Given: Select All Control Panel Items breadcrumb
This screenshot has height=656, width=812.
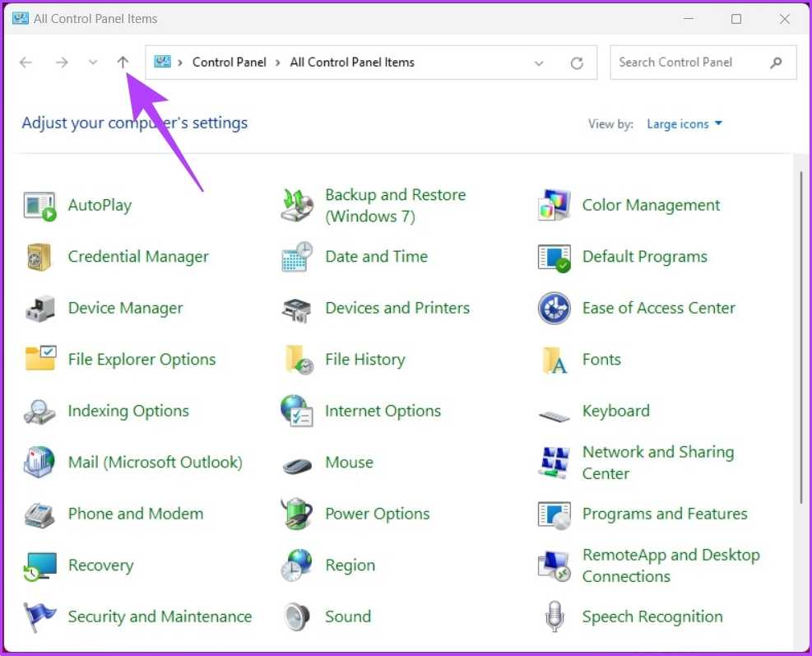Looking at the screenshot, I should pyautogui.click(x=352, y=63).
